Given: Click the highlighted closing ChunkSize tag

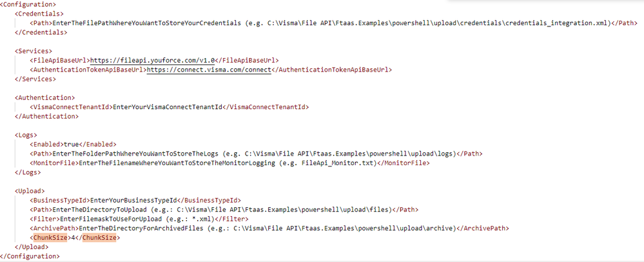Looking at the screenshot, I should click(x=99, y=237).
